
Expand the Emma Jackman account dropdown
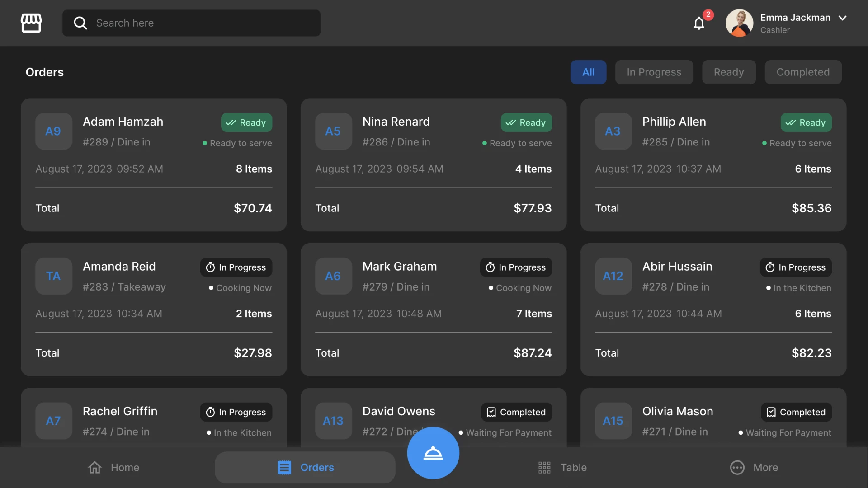pos(842,18)
